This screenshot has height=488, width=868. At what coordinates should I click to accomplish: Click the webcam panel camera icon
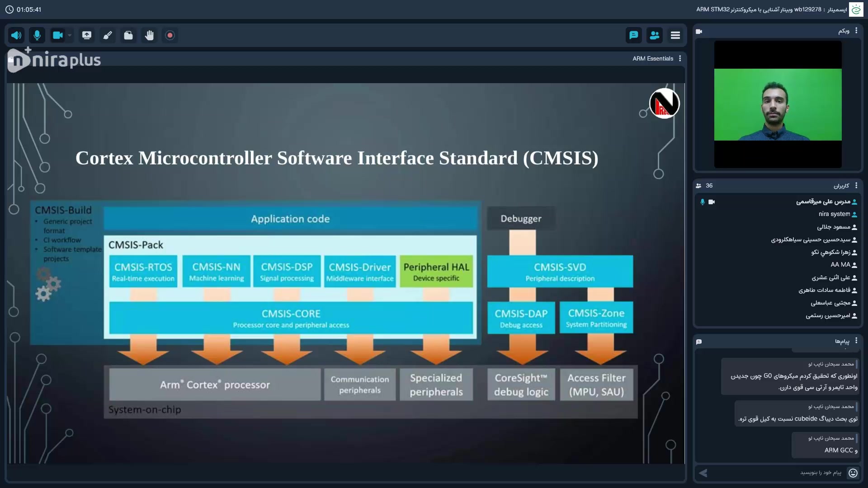(699, 31)
